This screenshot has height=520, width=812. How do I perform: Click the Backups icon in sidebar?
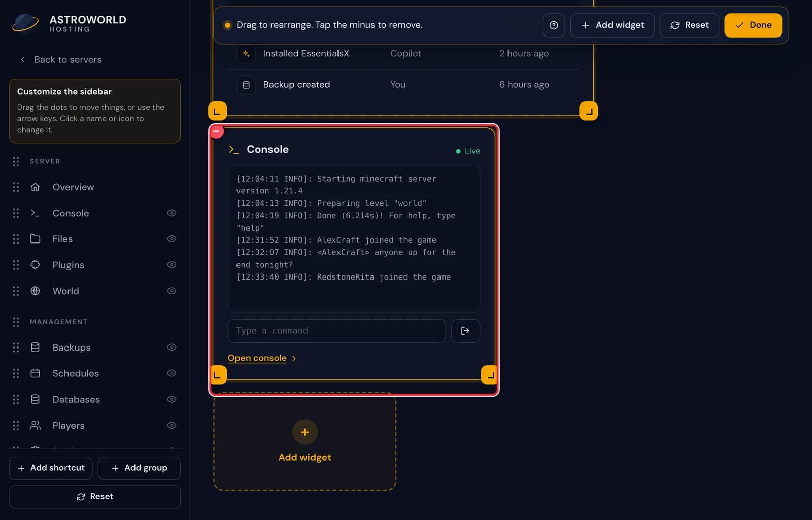pos(35,348)
